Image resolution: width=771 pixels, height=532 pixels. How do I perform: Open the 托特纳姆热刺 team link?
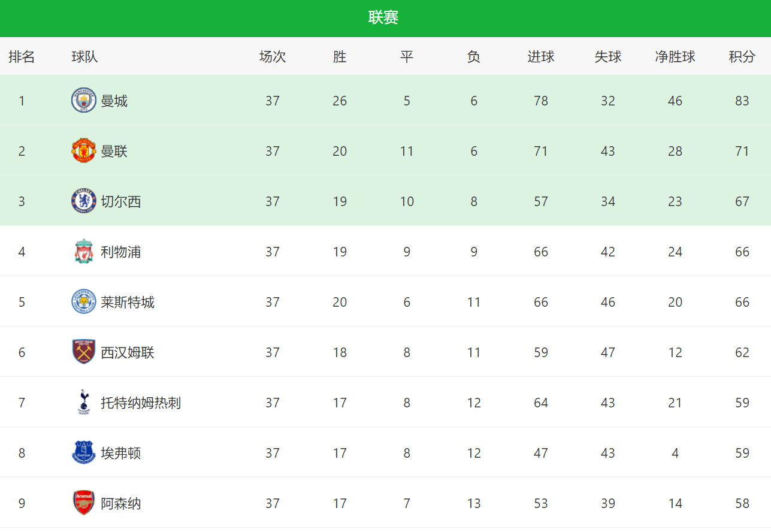click(141, 403)
